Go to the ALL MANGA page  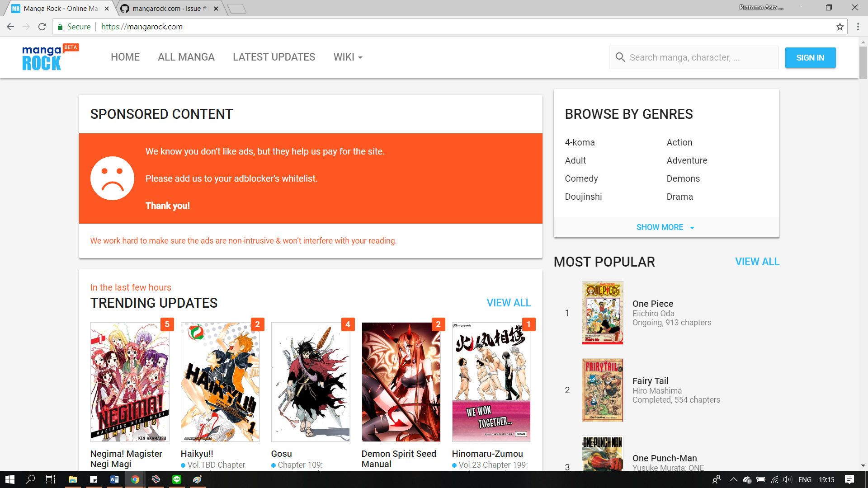coord(186,57)
